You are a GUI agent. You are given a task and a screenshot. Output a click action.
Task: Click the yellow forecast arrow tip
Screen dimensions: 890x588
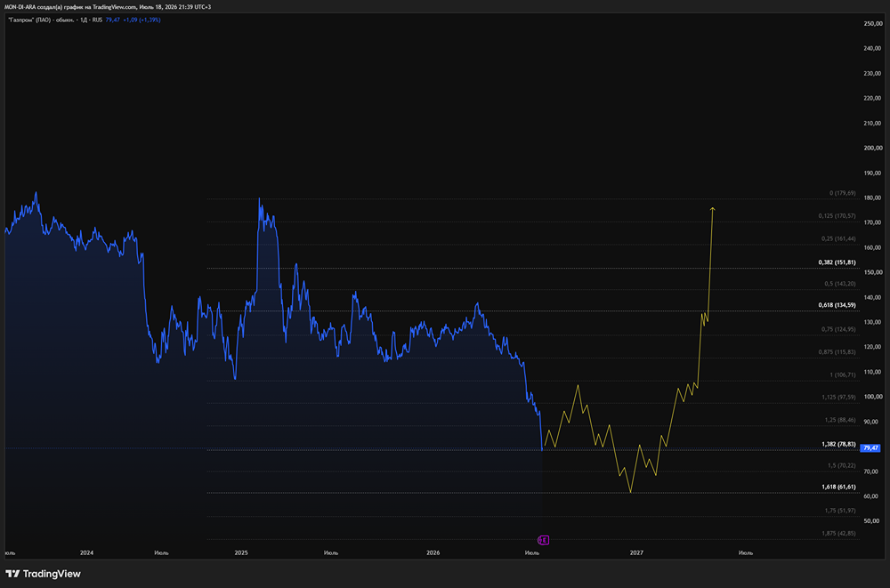[713, 209]
